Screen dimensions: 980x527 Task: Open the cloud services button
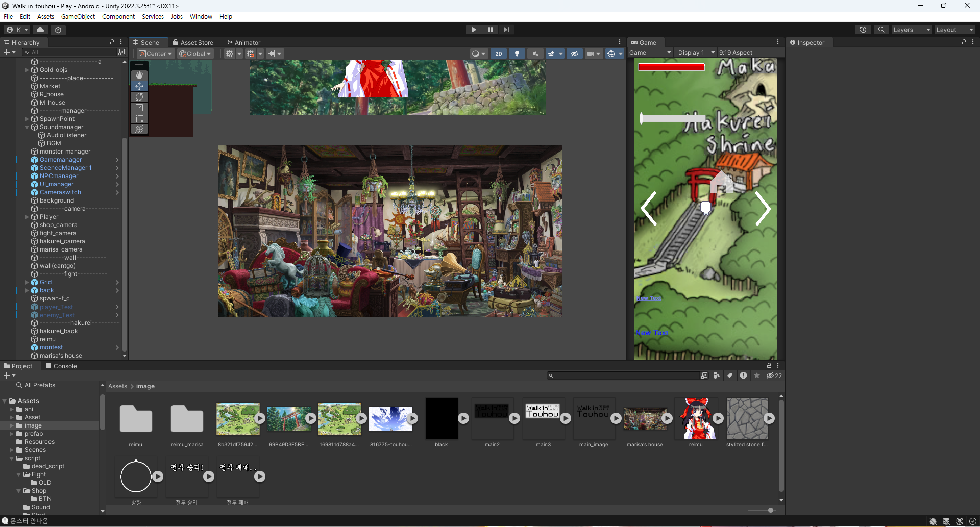pos(40,30)
